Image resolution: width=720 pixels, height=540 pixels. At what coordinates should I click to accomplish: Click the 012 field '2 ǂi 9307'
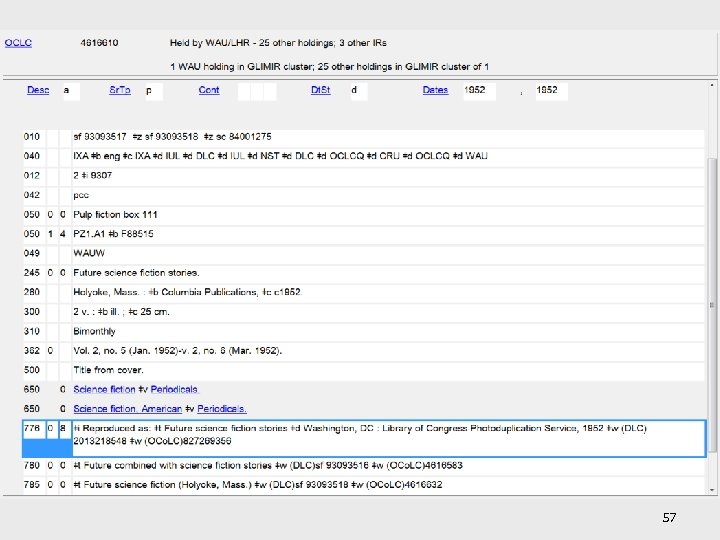[92, 175]
